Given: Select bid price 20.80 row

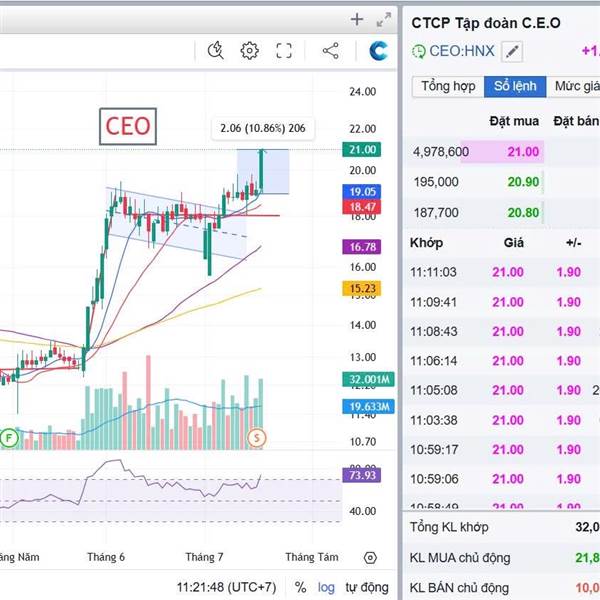Looking at the screenshot, I should [523, 212].
